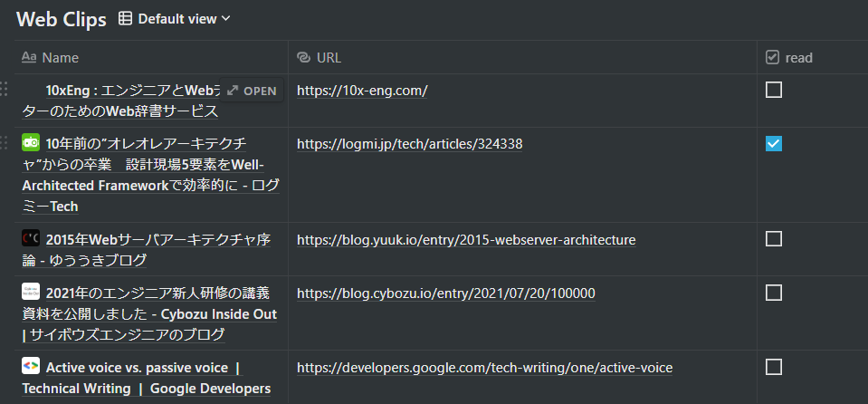Click the Cybozu Inside Out favicon icon
The width and height of the screenshot is (868, 404).
31,292
